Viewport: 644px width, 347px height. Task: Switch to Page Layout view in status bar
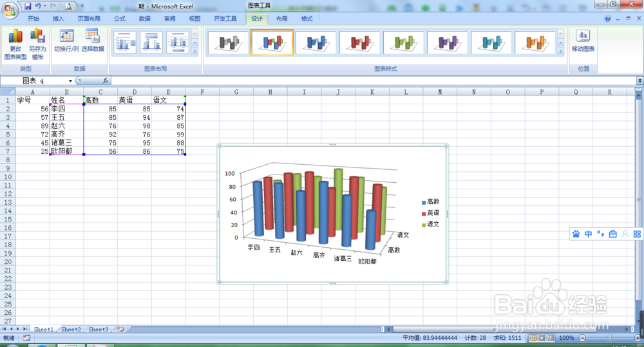click(x=542, y=338)
